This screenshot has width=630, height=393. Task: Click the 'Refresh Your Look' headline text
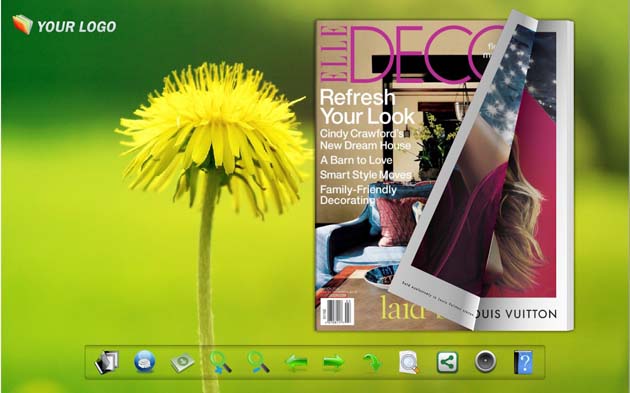click(366, 107)
